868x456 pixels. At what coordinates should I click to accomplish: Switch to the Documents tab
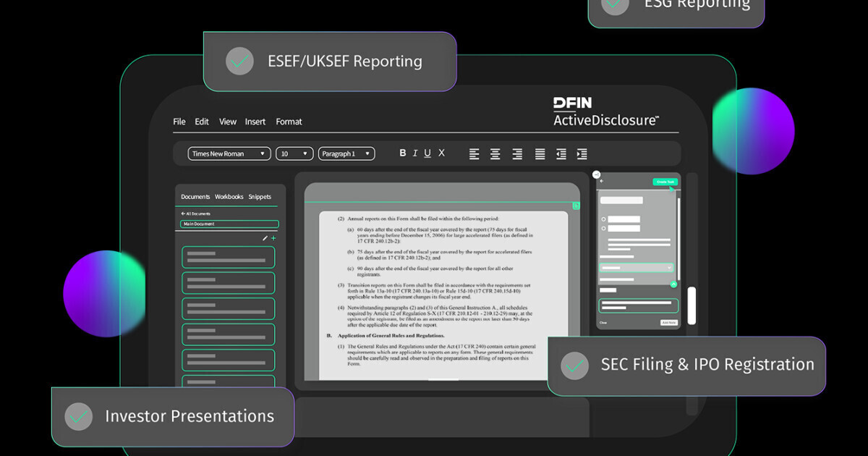195,197
